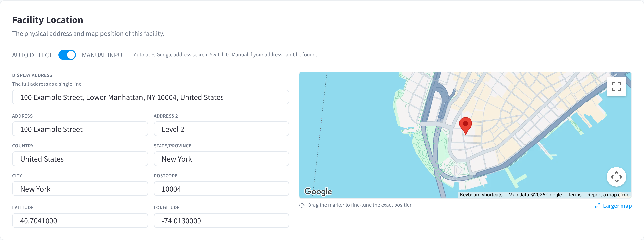644x240 pixels.
Task: Click the Larger map link
Action: click(x=613, y=206)
